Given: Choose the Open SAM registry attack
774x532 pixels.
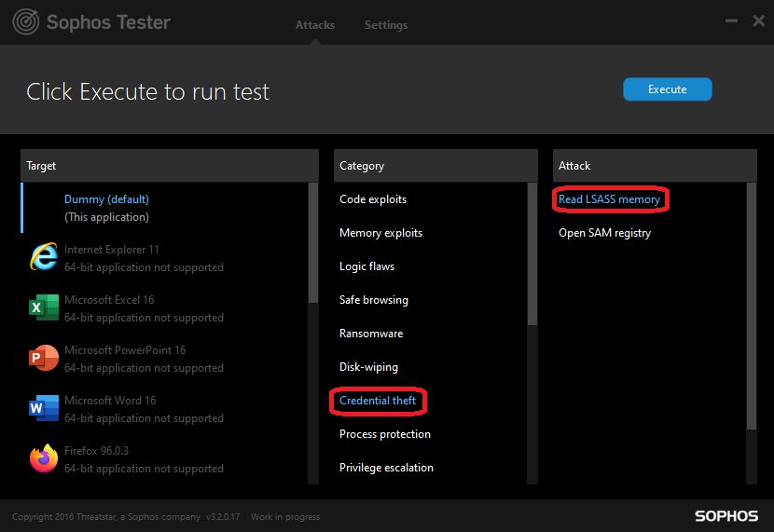Looking at the screenshot, I should (604, 233).
